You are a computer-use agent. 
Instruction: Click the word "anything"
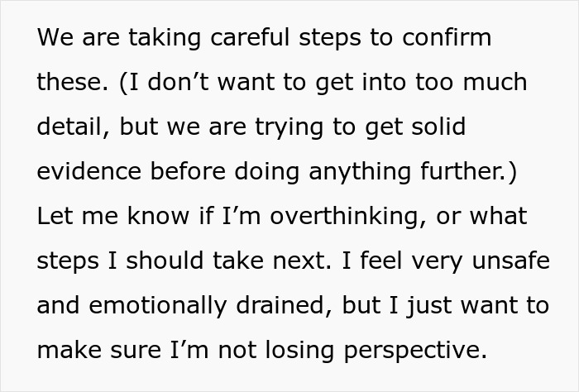click(360, 173)
